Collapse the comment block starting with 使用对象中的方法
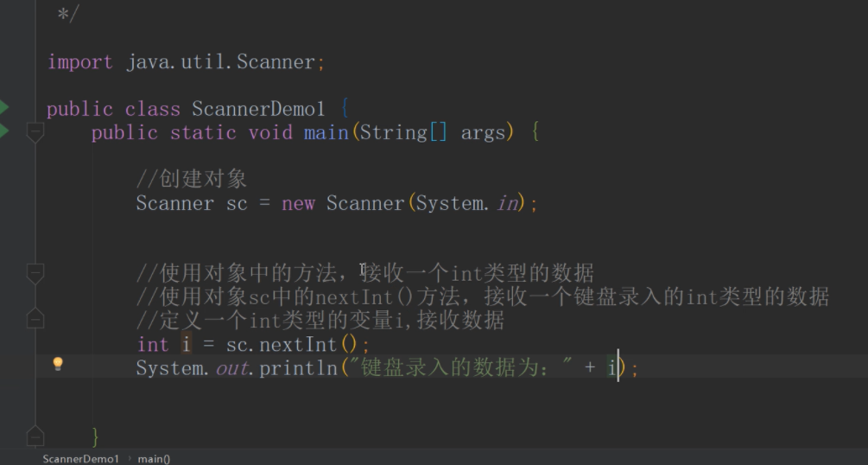Viewport: 868px width, 465px height. point(35,274)
